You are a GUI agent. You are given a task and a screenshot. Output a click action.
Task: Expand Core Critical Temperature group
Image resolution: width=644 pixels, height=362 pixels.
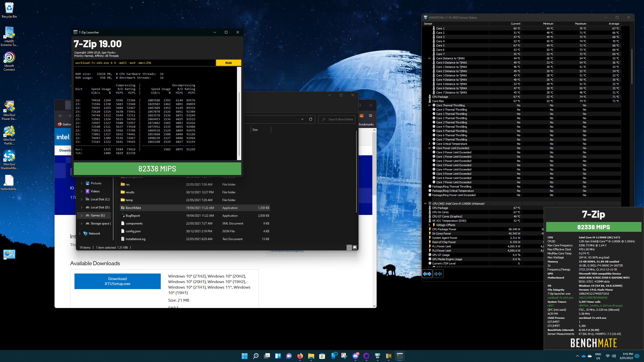coord(429,144)
